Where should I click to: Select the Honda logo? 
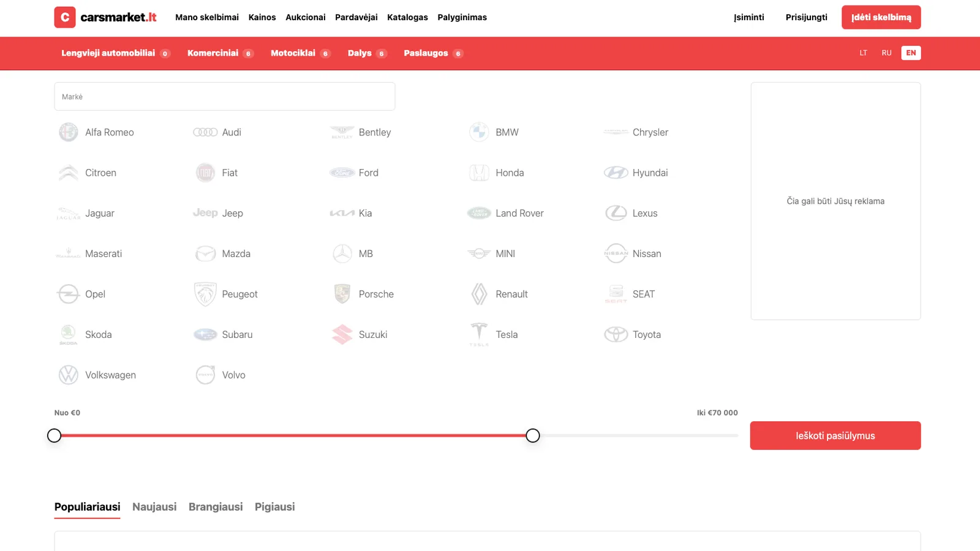[x=479, y=173]
